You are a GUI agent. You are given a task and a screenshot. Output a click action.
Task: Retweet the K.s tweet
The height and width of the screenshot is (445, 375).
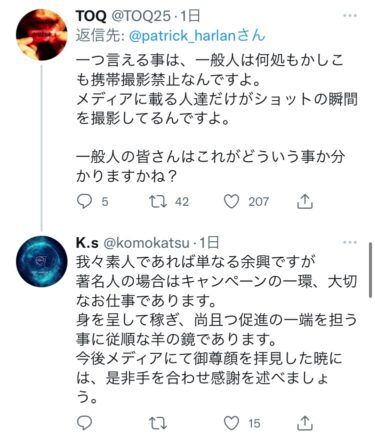point(158,423)
